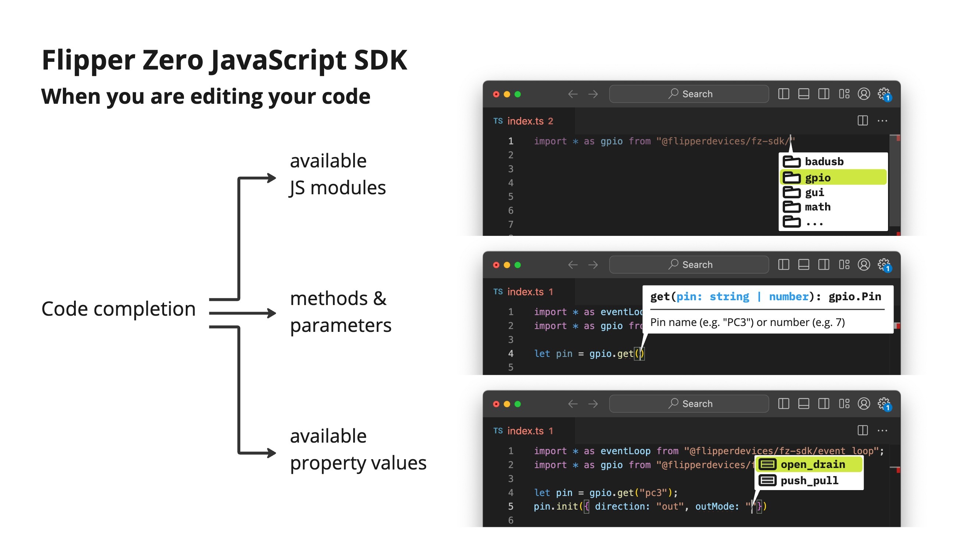Click the navigate forward arrow
Viewport: 966px width, 560px height.
click(x=593, y=93)
